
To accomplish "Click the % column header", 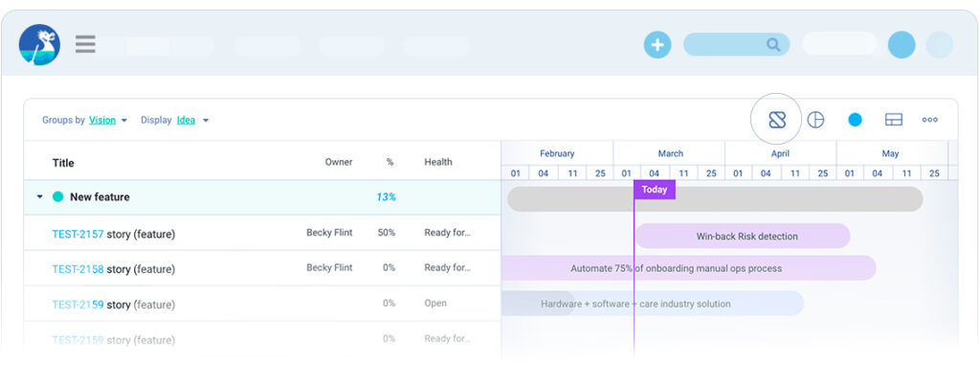I will coord(390,162).
